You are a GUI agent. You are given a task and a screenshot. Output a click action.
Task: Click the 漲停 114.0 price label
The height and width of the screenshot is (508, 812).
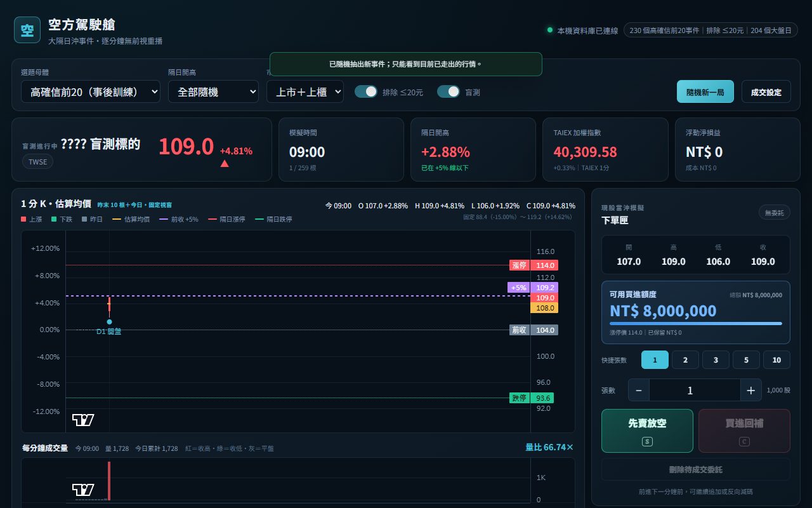point(534,265)
